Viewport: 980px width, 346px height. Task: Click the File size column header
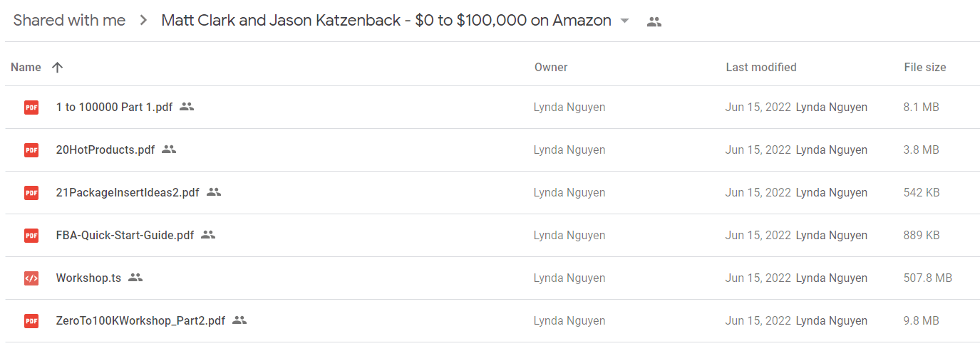(x=925, y=68)
